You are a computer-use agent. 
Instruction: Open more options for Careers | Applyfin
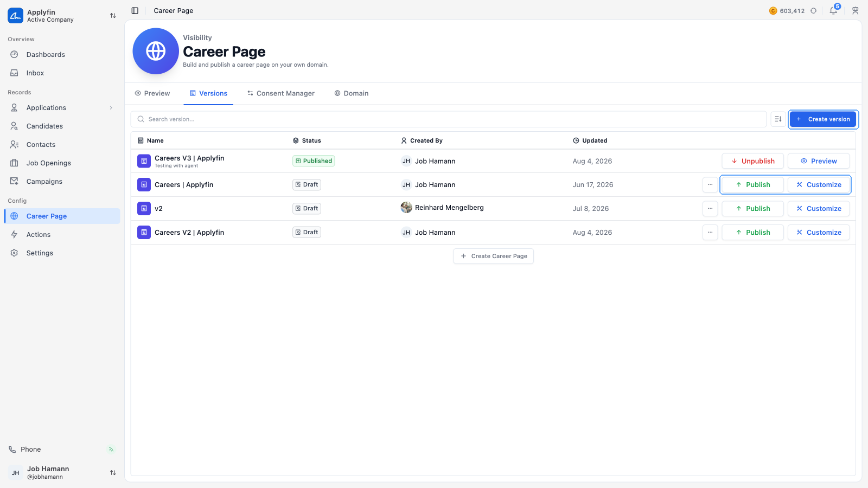tap(710, 185)
